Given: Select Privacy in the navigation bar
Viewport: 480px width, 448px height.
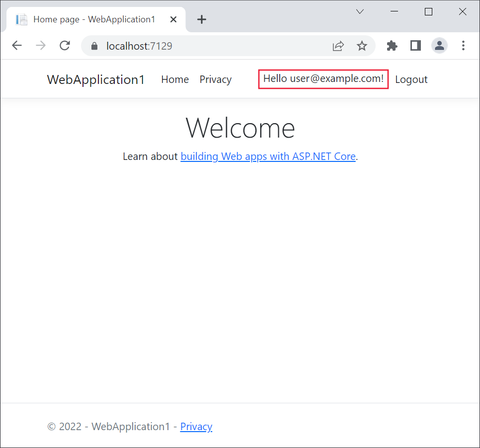Looking at the screenshot, I should pyautogui.click(x=215, y=79).
